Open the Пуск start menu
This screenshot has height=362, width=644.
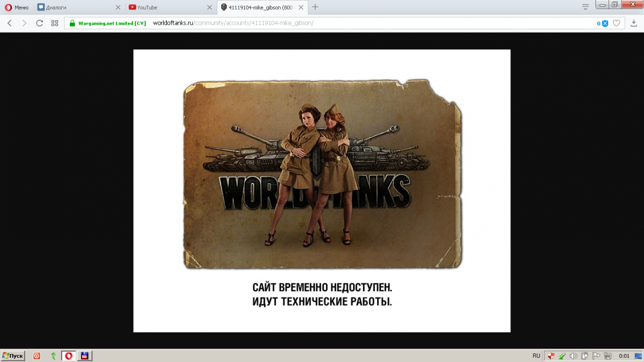point(13,356)
